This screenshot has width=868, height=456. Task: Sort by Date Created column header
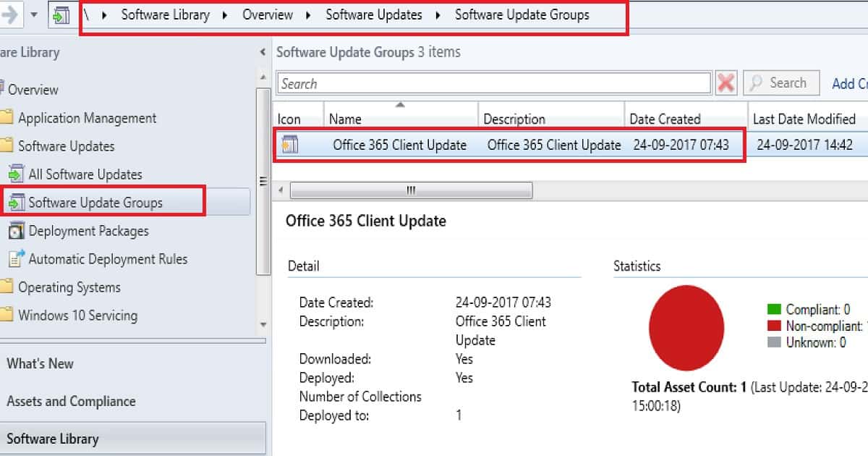pyautogui.click(x=686, y=118)
